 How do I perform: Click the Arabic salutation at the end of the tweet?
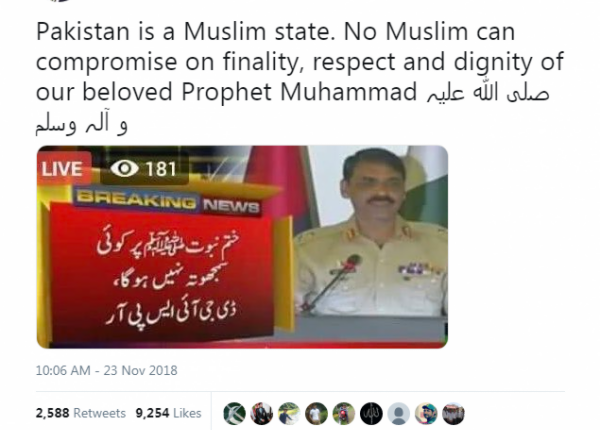pyautogui.click(x=292, y=109)
